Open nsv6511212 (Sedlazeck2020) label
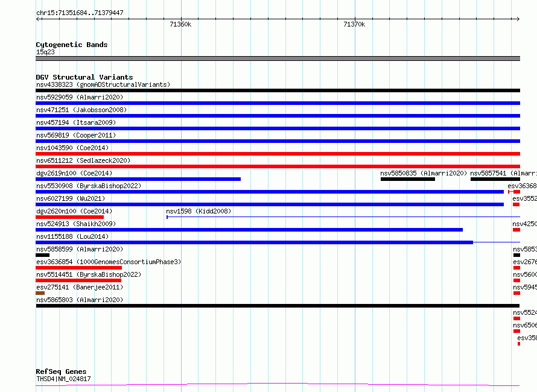Viewport: 537px width, 392px height. click(83, 160)
